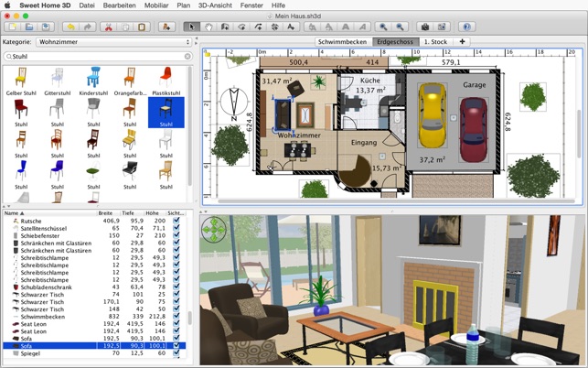Toggle bold text style

346,27
